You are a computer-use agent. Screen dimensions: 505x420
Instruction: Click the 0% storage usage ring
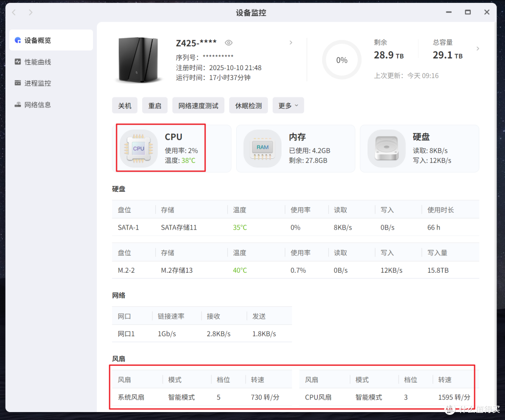(342, 60)
